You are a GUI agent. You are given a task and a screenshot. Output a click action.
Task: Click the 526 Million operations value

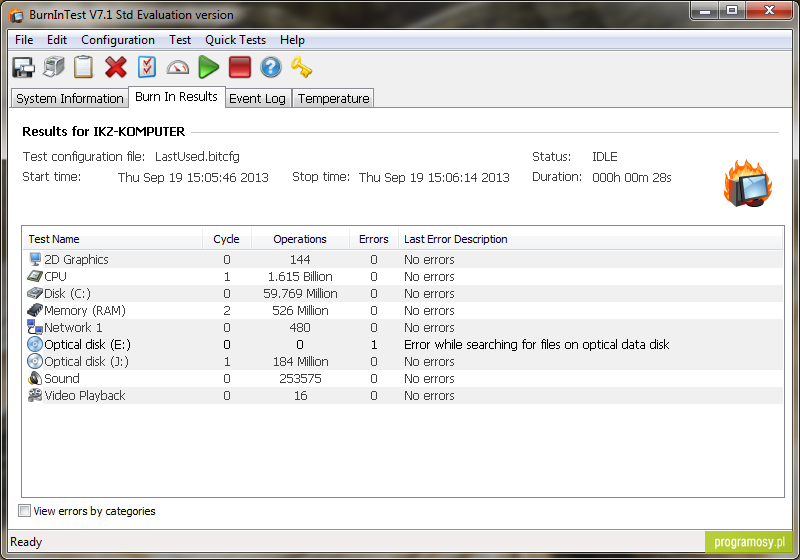pyautogui.click(x=300, y=311)
